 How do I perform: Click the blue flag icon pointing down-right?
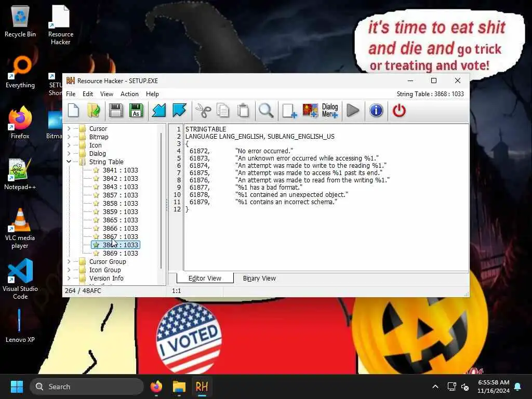click(x=179, y=111)
